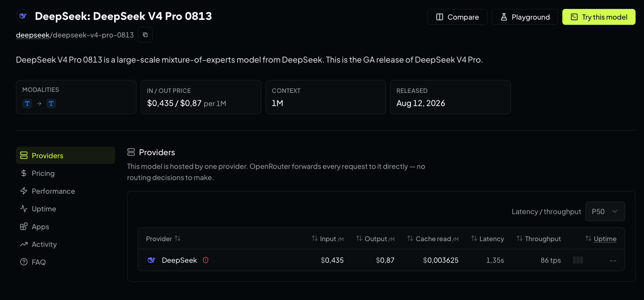644x300 pixels.
Task: Sort by Cache read column header
Action: (433, 239)
